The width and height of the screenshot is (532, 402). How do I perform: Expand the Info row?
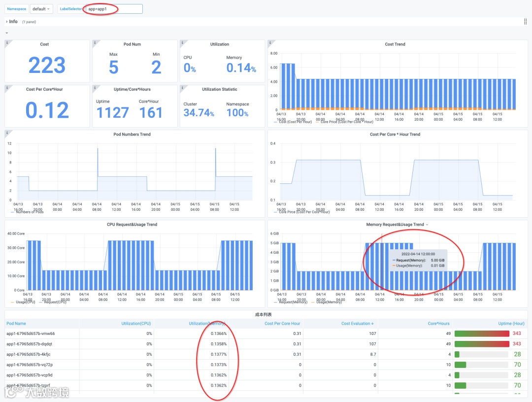11,22
